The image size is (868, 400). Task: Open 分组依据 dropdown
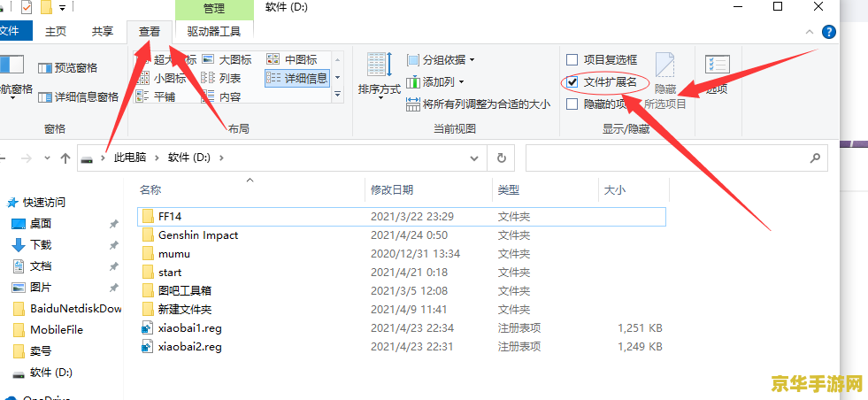(441, 60)
